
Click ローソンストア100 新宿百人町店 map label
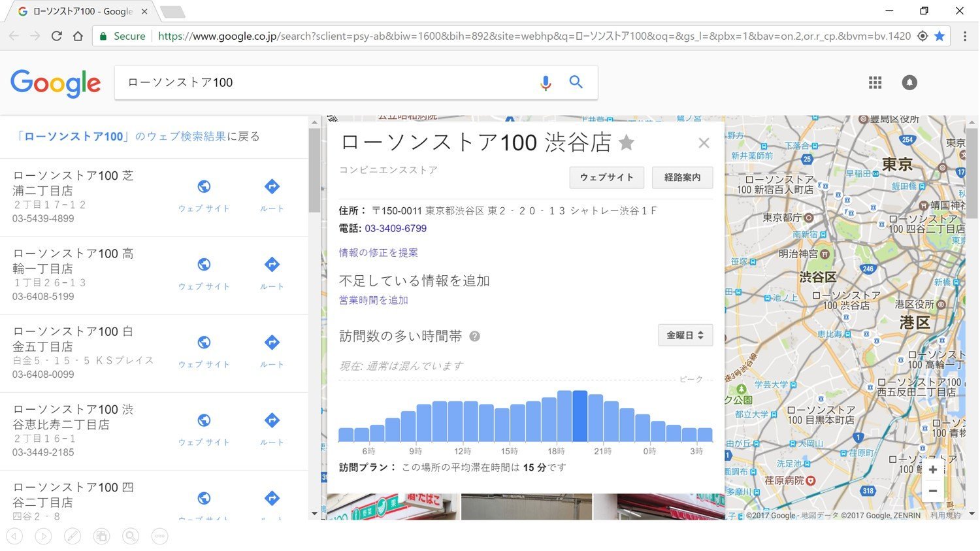pyautogui.click(x=775, y=184)
